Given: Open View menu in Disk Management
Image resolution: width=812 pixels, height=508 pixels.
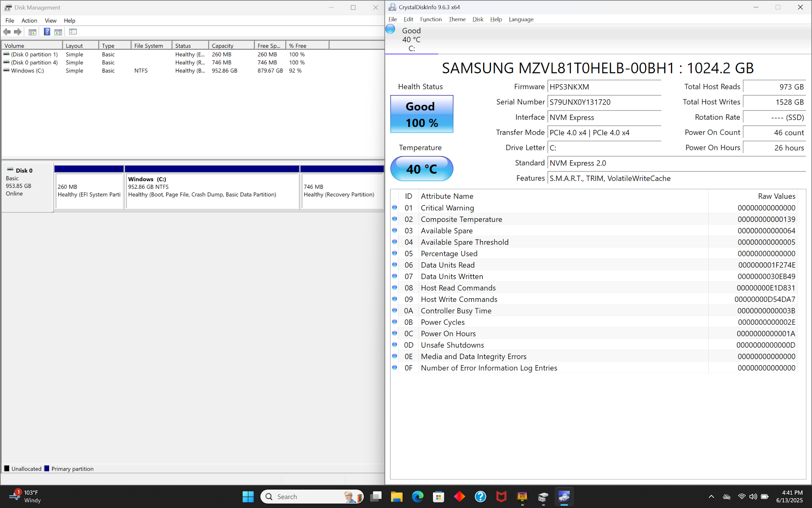Looking at the screenshot, I should [x=51, y=21].
